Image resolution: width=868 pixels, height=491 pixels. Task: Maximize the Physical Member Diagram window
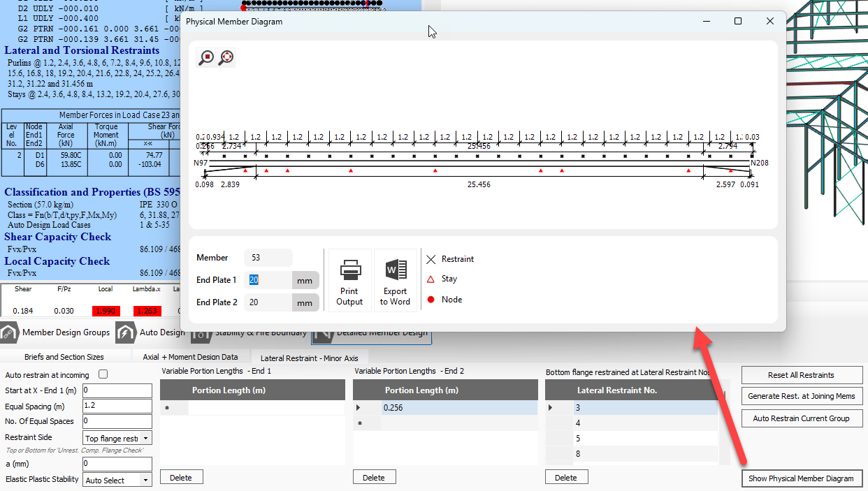[738, 22]
